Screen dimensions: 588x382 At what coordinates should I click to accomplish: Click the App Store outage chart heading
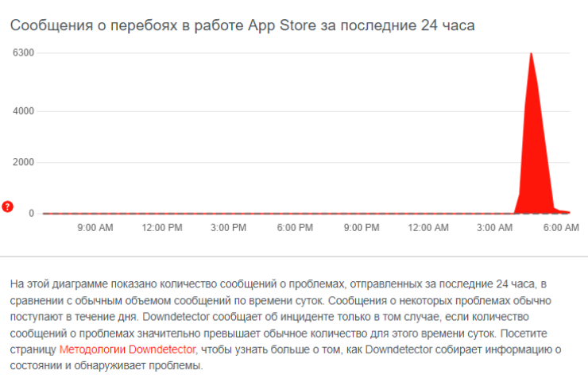point(242,26)
